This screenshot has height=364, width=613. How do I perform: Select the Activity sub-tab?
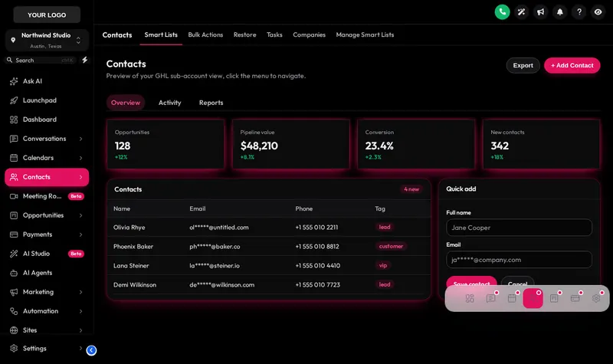(x=169, y=103)
